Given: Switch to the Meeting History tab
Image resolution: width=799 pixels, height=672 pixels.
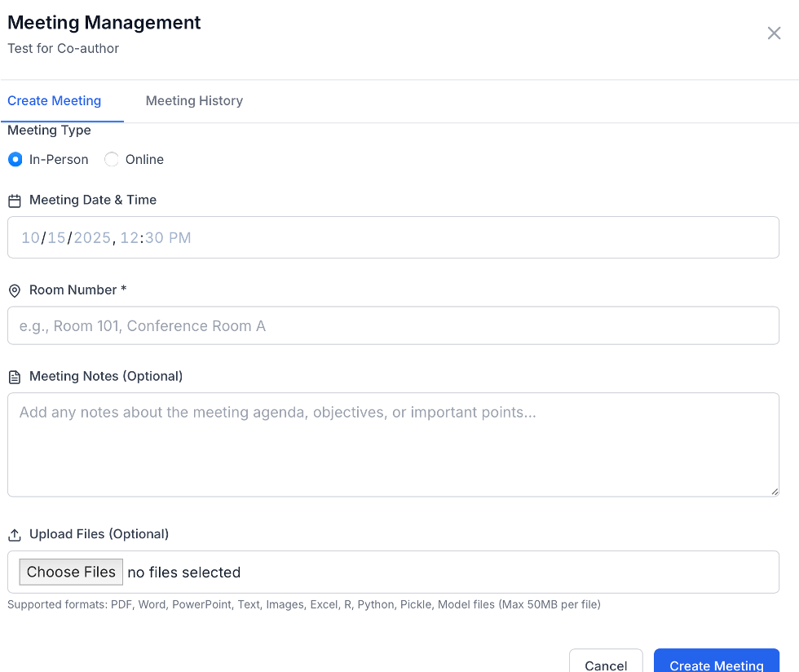Looking at the screenshot, I should [x=194, y=100].
